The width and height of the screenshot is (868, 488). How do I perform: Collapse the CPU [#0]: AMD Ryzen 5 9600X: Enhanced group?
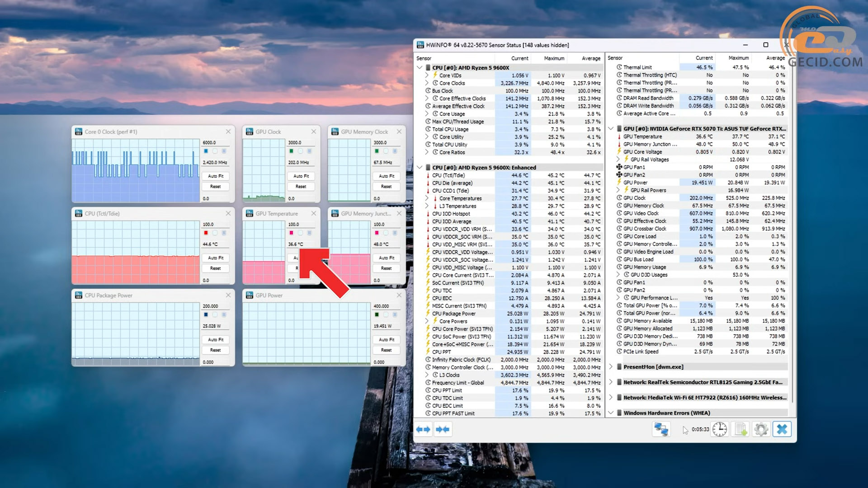coord(420,168)
